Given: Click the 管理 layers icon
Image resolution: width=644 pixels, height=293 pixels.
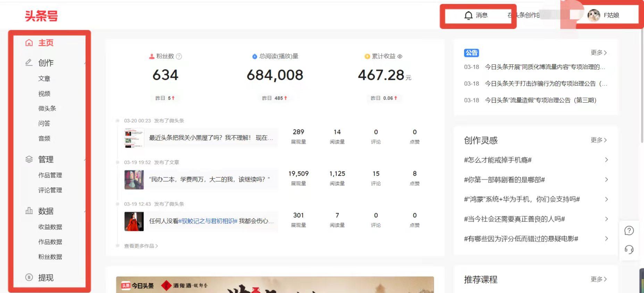Looking at the screenshot, I should tap(29, 159).
